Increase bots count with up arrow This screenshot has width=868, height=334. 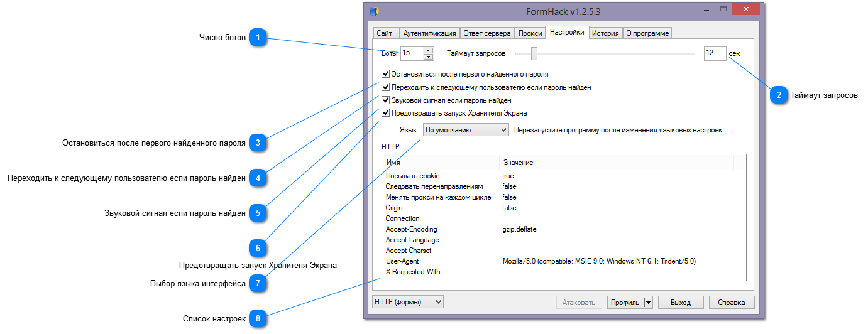coord(429,50)
